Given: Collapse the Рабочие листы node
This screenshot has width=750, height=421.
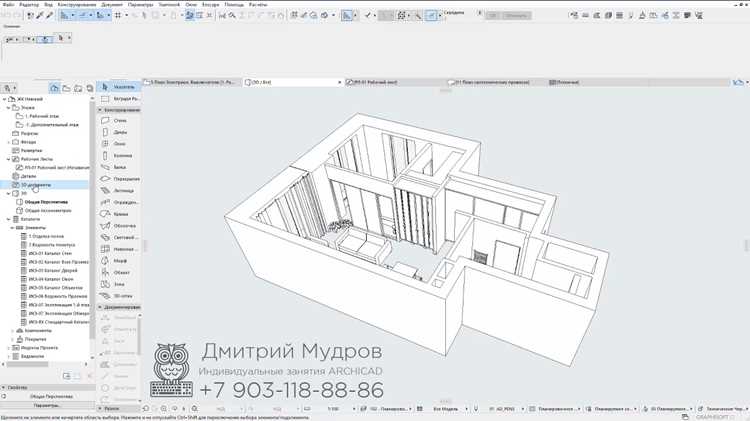Looking at the screenshot, I should (8, 159).
